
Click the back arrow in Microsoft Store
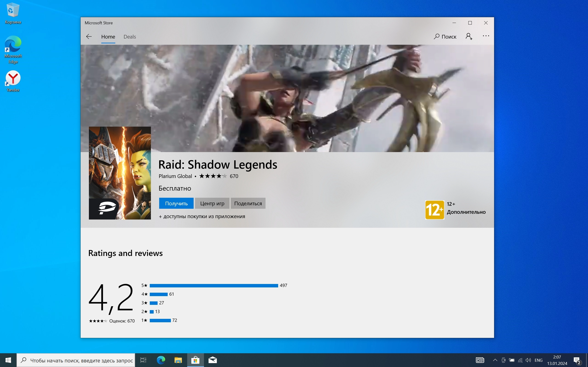(89, 37)
